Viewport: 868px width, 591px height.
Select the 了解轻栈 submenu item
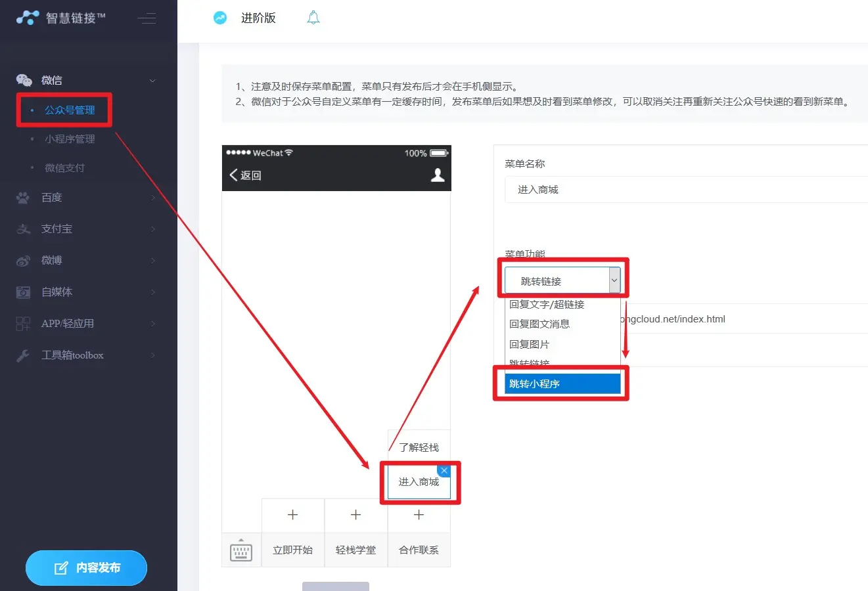pos(419,448)
